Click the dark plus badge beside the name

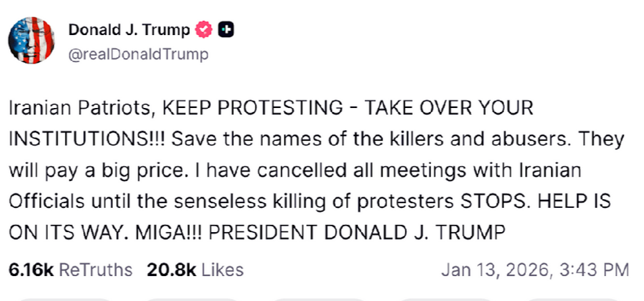tap(226, 30)
